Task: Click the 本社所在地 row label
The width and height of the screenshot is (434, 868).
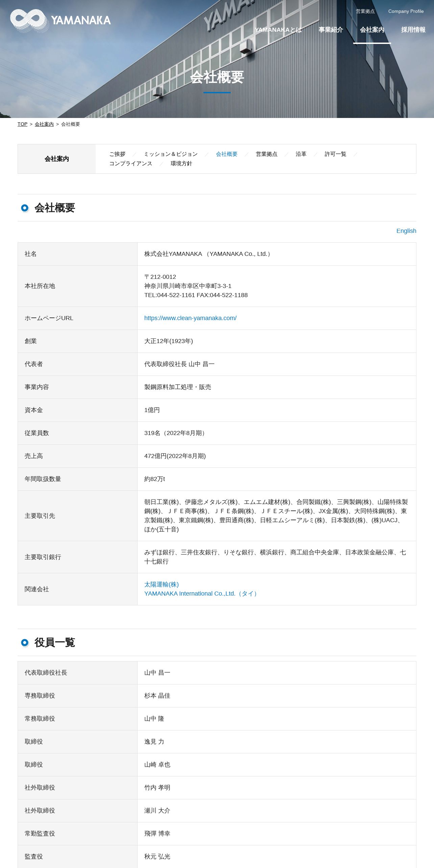Action: point(40,286)
